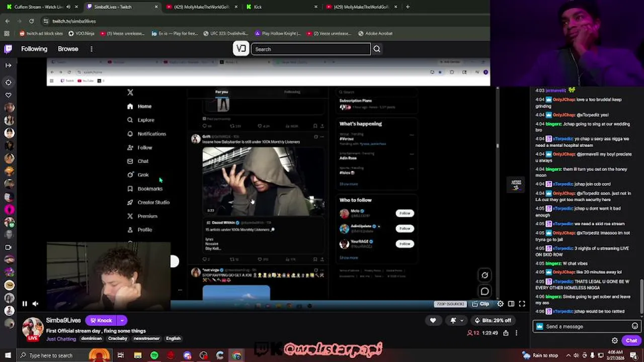Click Send a message chat field
The height and width of the screenshot is (362, 644).
coord(587,326)
